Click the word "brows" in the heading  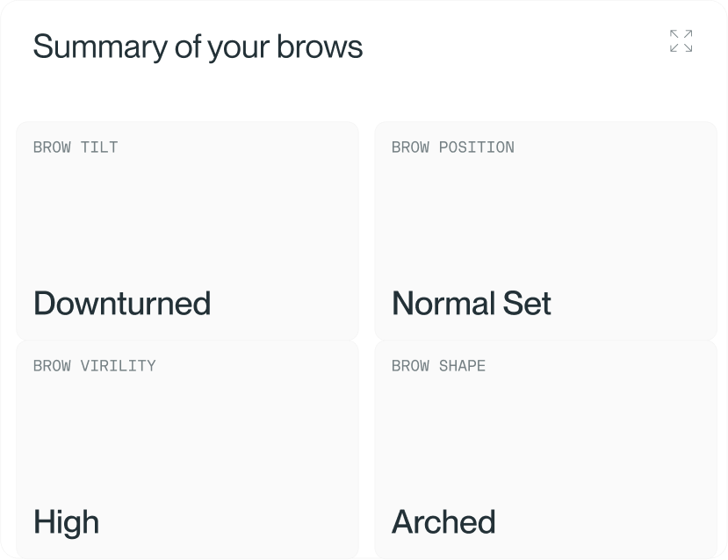pos(320,47)
